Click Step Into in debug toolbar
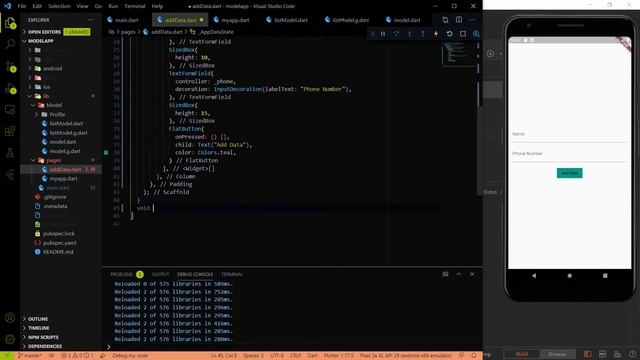 click(x=409, y=34)
